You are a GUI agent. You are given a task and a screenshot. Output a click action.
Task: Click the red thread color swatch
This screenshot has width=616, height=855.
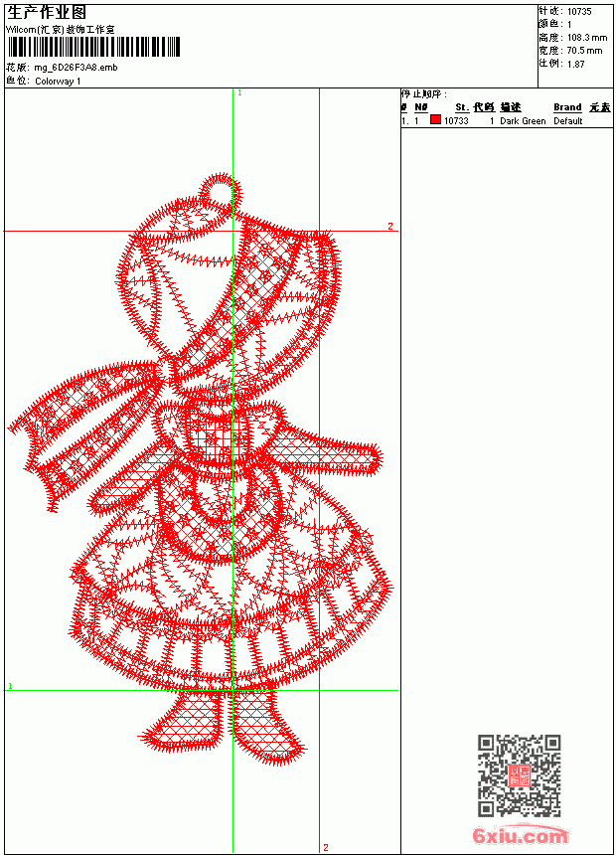point(435,119)
